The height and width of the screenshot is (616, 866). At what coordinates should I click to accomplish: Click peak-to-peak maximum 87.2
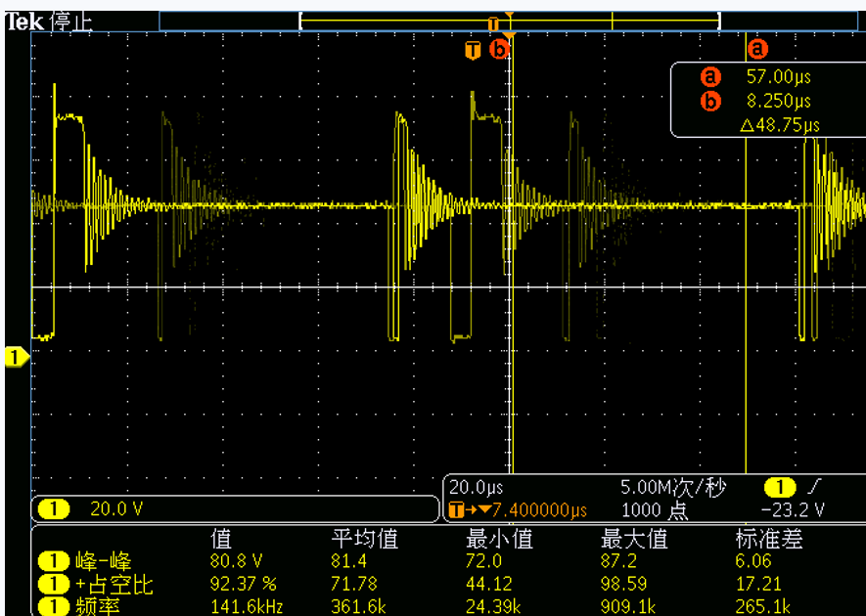[x=618, y=562]
